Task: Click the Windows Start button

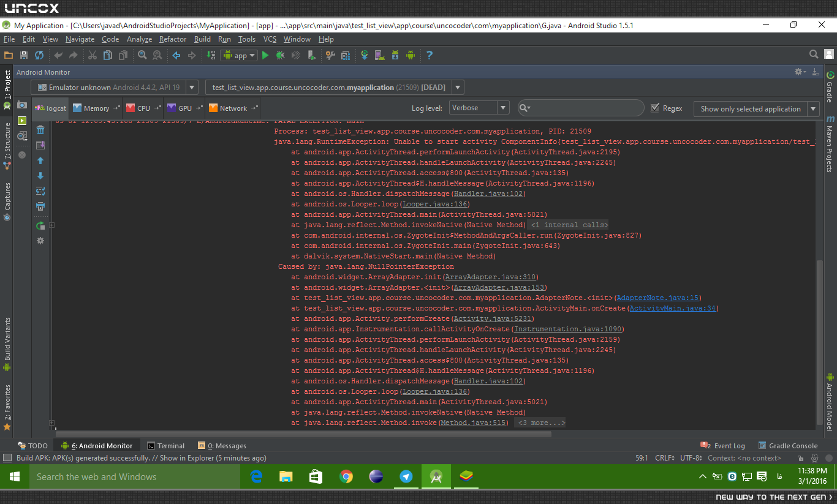Action: pos(15,476)
